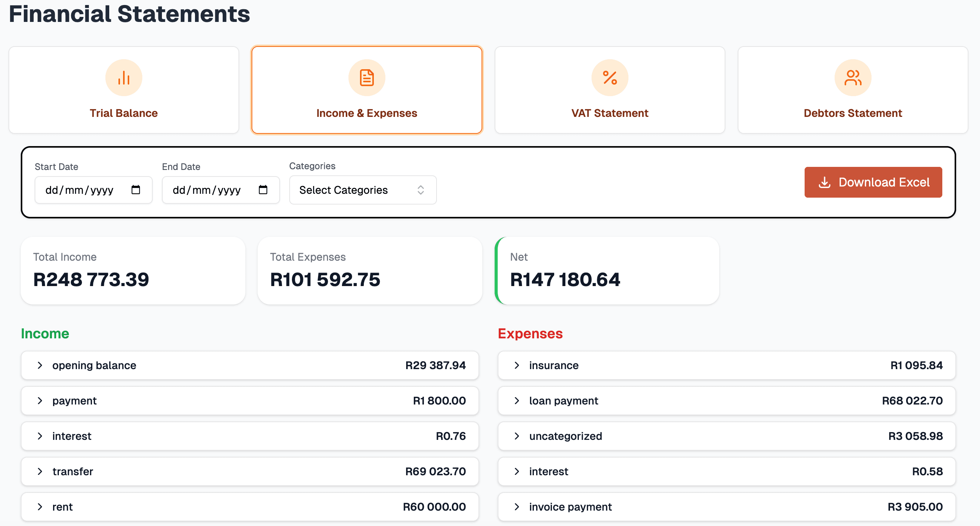Image resolution: width=980 pixels, height=526 pixels.
Task: Click the opening balance label
Action: pos(94,365)
